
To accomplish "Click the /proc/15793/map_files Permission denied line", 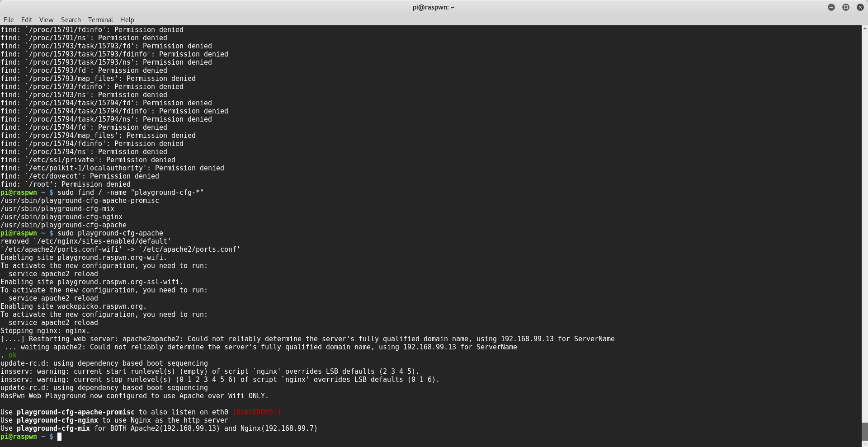I will click(x=98, y=79).
